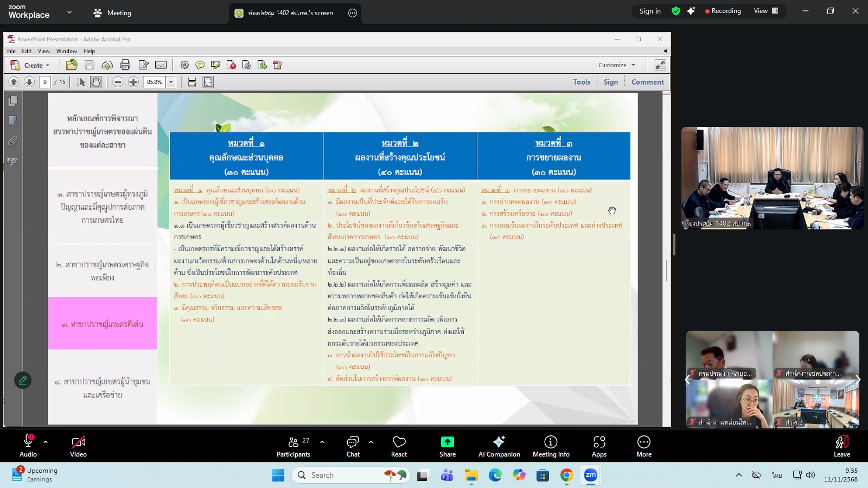Open Zoom Apps from the meeting toolbar
Image resolution: width=868 pixels, height=488 pixels.
tap(599, 446)
